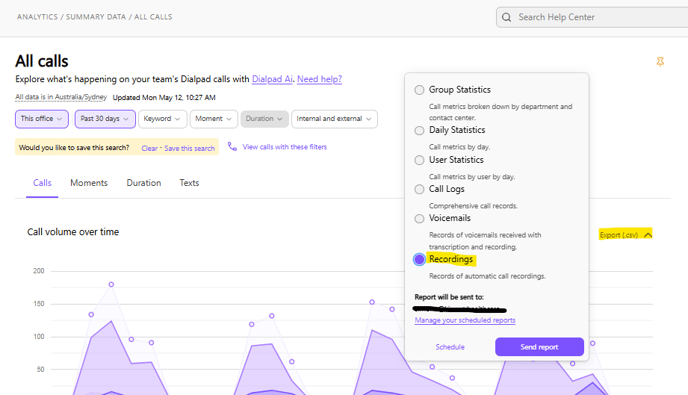Collapse the Export (.csv) chevron

(648, 235)
